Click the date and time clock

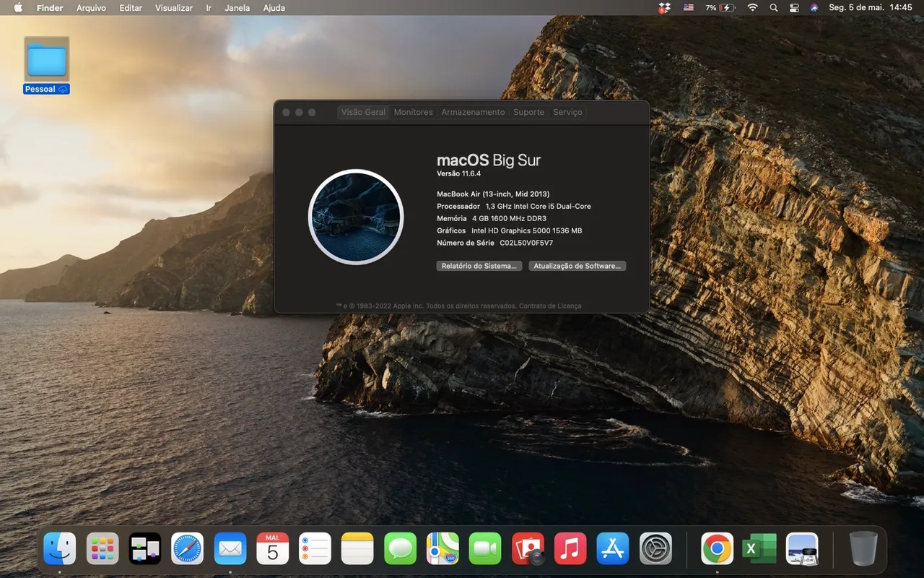[870, 7]
